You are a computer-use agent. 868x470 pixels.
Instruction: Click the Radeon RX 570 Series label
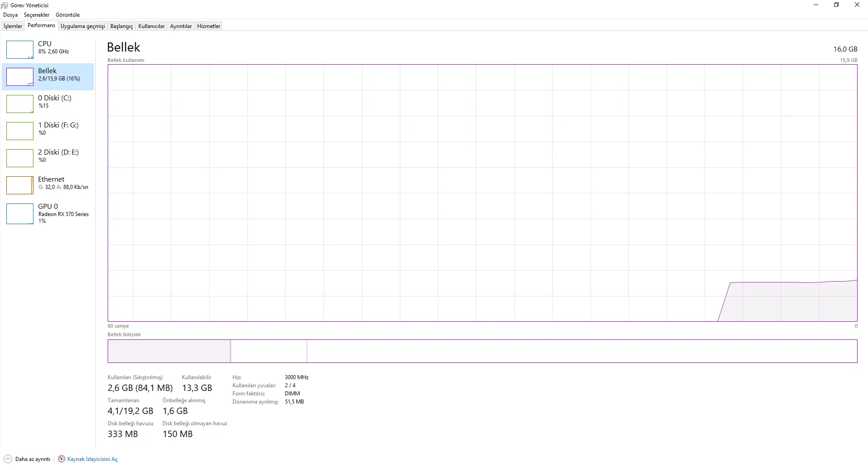(x=63, y=214)
